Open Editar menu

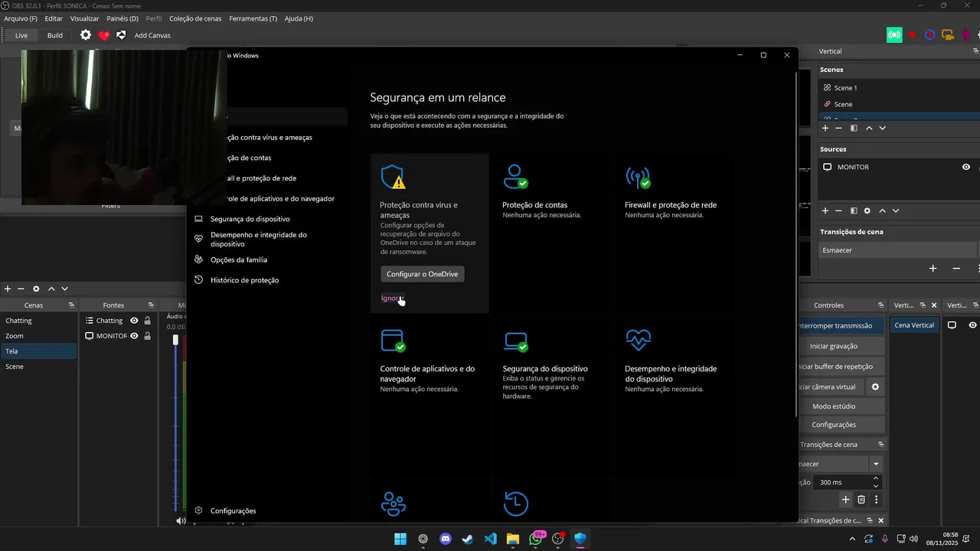[x=54, y=18]
